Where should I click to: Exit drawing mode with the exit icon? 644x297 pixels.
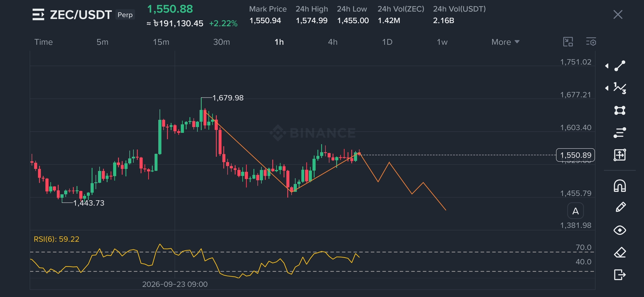click(620, 275)
